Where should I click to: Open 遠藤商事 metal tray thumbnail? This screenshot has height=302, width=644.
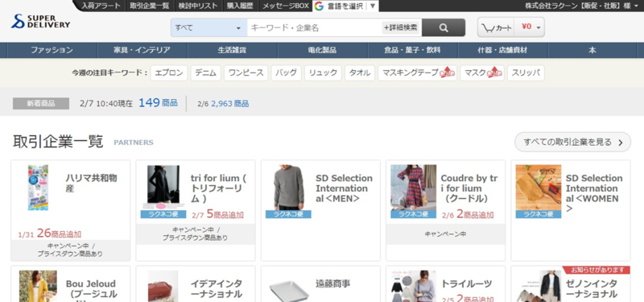pyautogui.click(x=288, y=290)
